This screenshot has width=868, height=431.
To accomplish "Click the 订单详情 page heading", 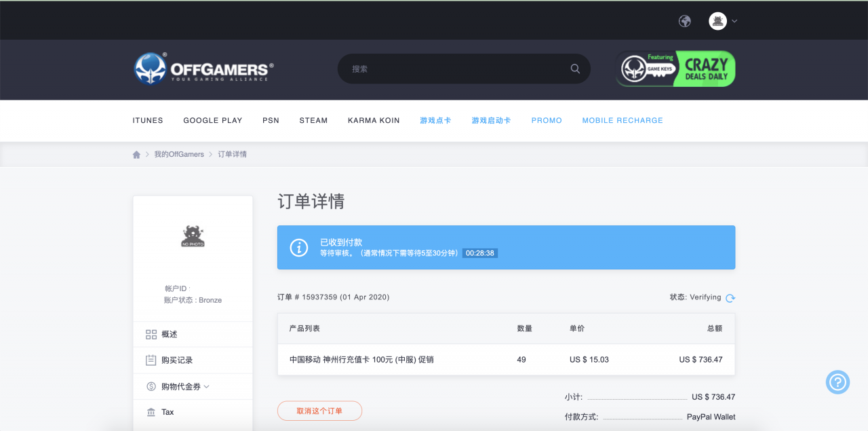I will click(x=311, y=202).
